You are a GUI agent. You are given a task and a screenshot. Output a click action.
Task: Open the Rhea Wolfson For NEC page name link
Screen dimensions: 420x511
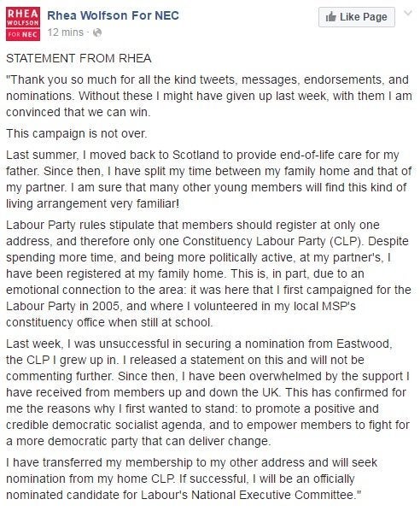coord(113,15)
